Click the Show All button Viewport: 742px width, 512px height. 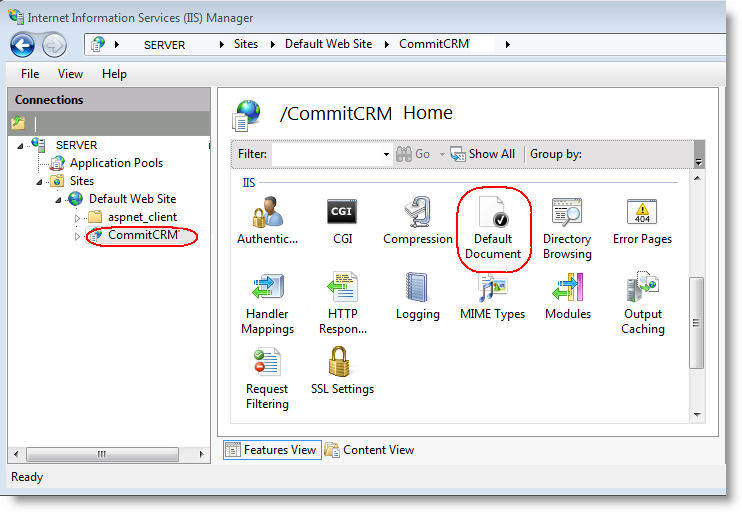coord(483,154)
